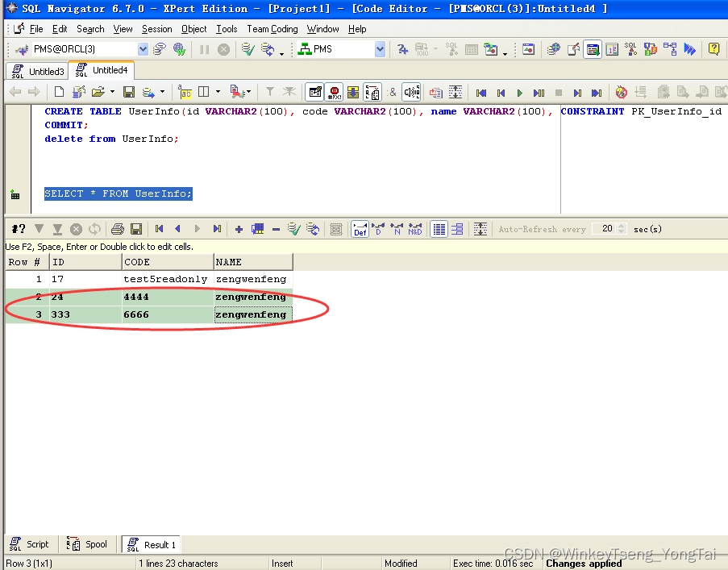
Task: Switch to the Untitled3 tab
Action: tap(36, 70)
